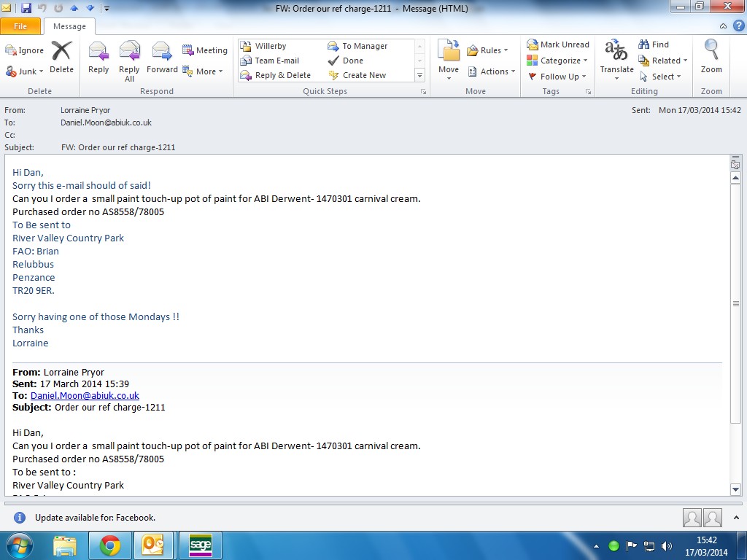Go to previous item with up arrow
747x560 pixels.
[x=74, y=8]
